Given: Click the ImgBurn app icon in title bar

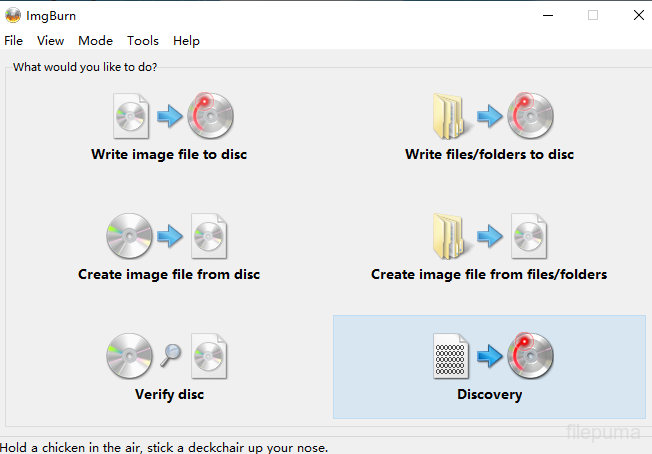Looking at the screenshot, I should [x=12, y=15].
